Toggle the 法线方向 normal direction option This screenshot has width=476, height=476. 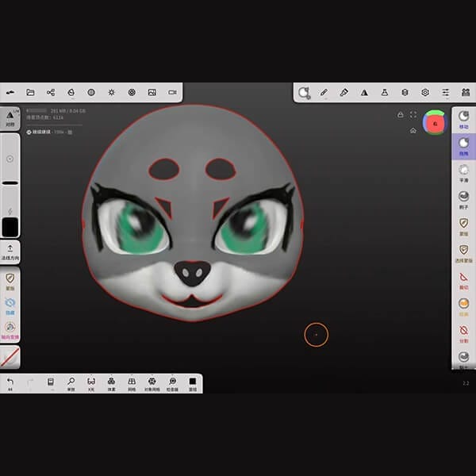coord(10,252)
